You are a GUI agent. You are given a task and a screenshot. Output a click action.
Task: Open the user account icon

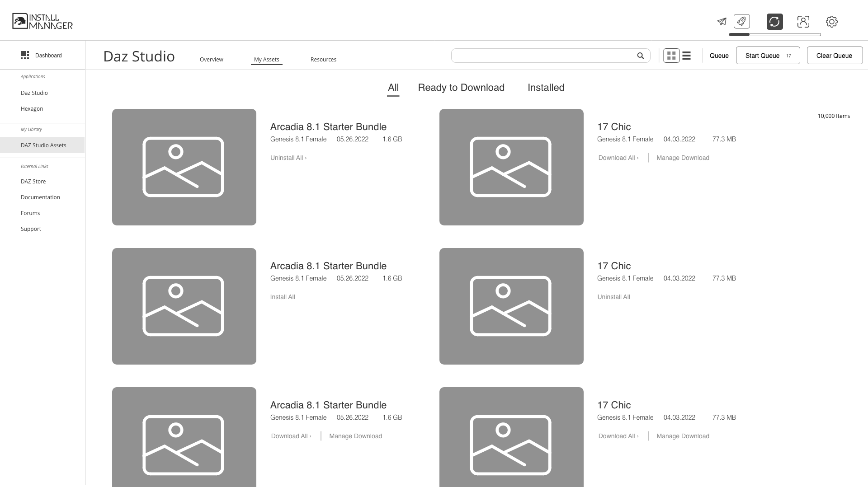click(803, 21)
